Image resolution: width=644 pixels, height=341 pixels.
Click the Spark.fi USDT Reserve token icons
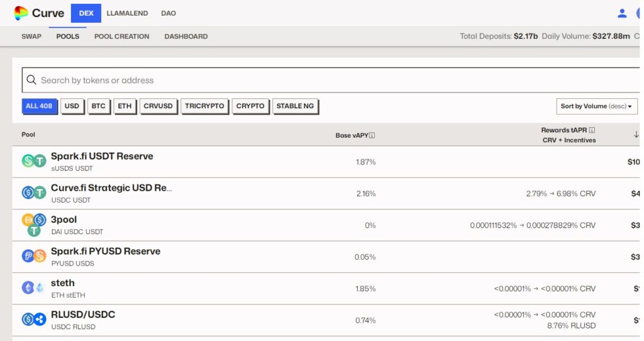pos(34,161)
